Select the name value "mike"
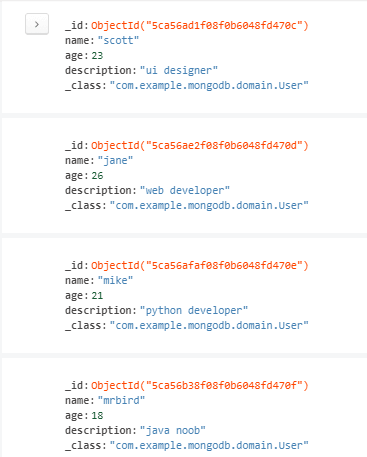367x457 pixels. click(x=115, y=280)
